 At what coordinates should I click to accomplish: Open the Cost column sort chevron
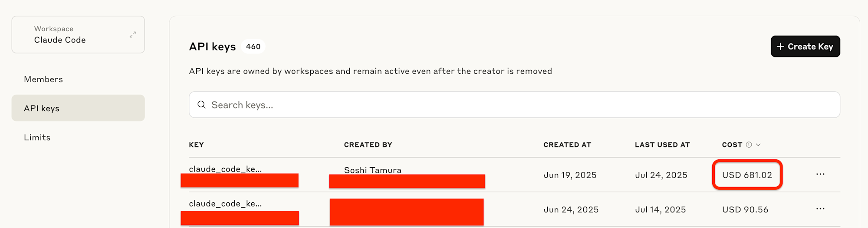coord(758,145)
